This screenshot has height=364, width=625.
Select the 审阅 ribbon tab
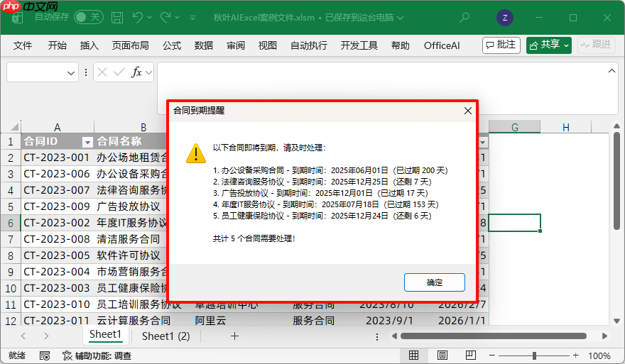click(x=236, y=45)
